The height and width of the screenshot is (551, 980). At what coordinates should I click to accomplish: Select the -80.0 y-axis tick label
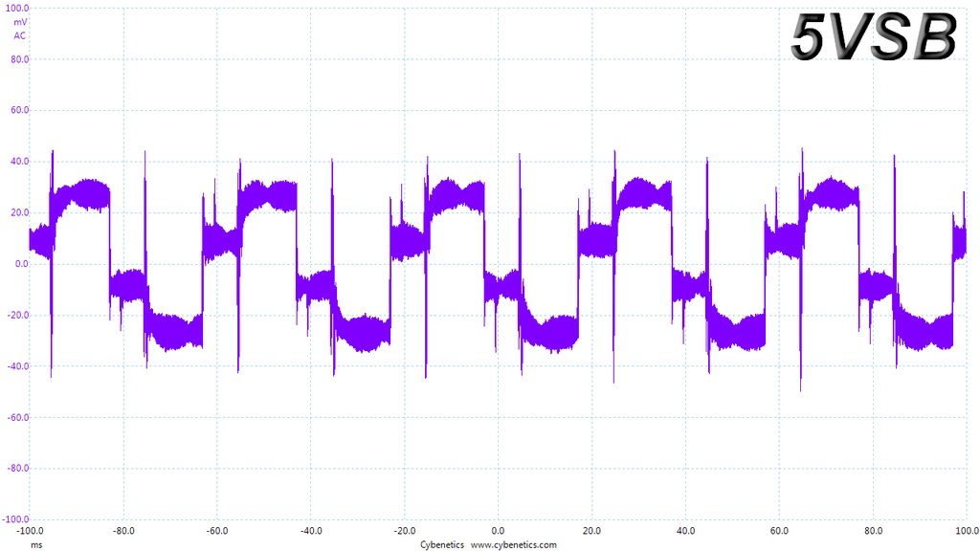18,468
